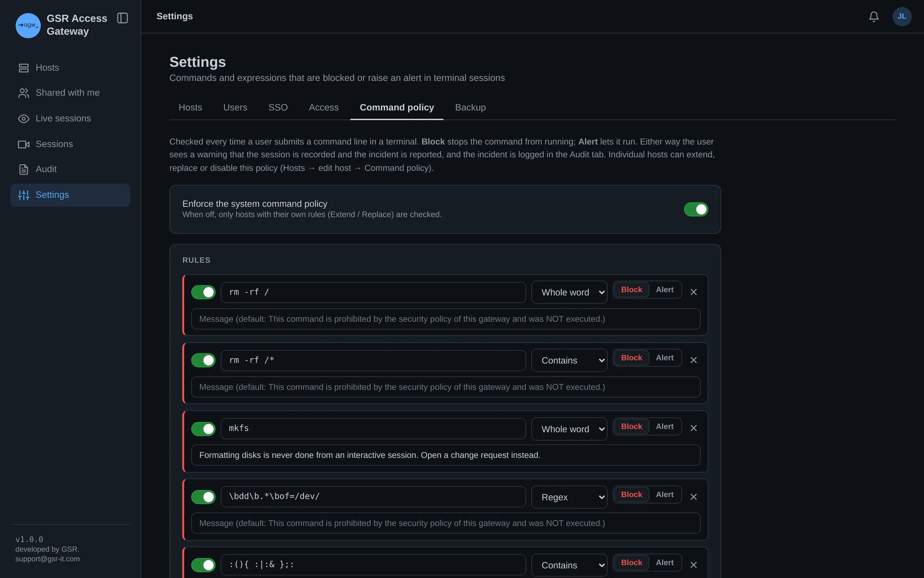924x578 pixels.
Task: Delete the fork bomb rule
Action: 693,565
